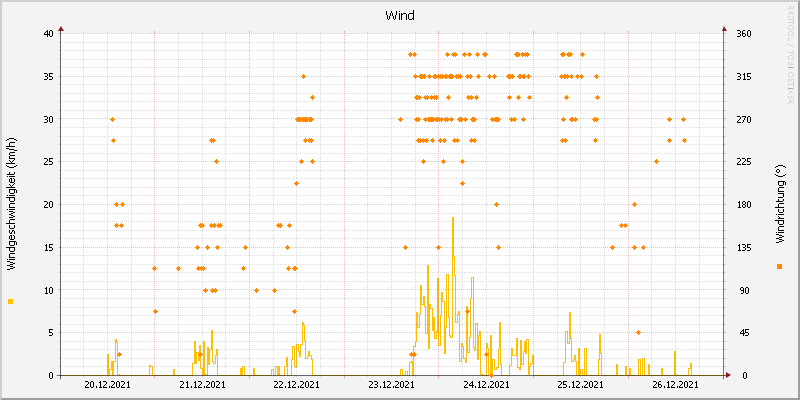Click left axis value 25
The height and width of the screenshot is (400, 800).
[x=48, y=162]
